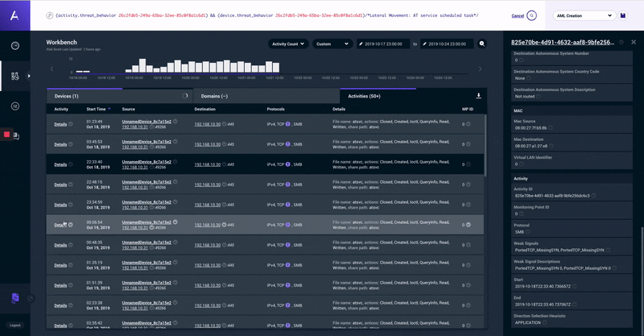Open destination 192.168.10.30 in 22:48:15 row
The height and width of the screenshot is (336, 644).
tap(208, 185)
